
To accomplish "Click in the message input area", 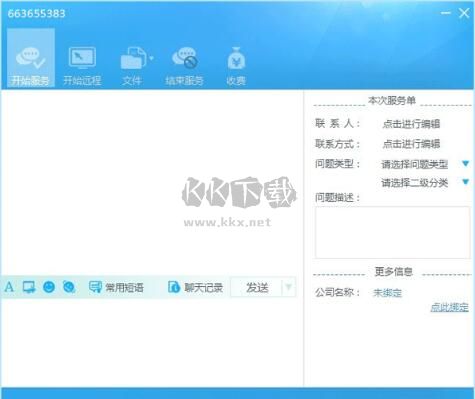I will (152, 342).
